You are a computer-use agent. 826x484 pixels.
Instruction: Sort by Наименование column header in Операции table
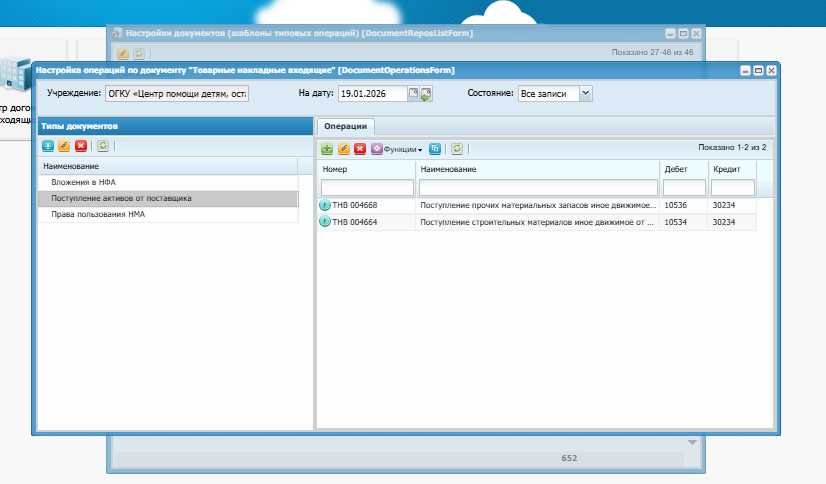(x=538, y=169)
